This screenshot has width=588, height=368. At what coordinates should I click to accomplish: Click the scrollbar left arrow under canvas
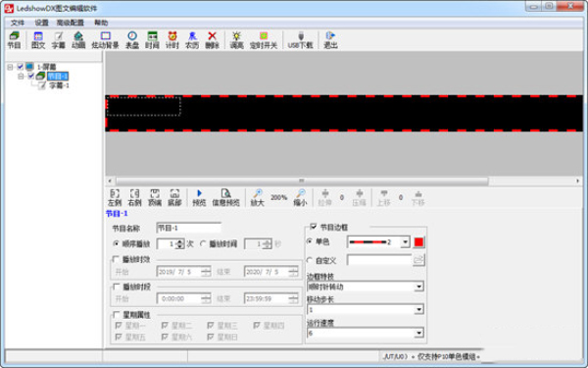110,181
